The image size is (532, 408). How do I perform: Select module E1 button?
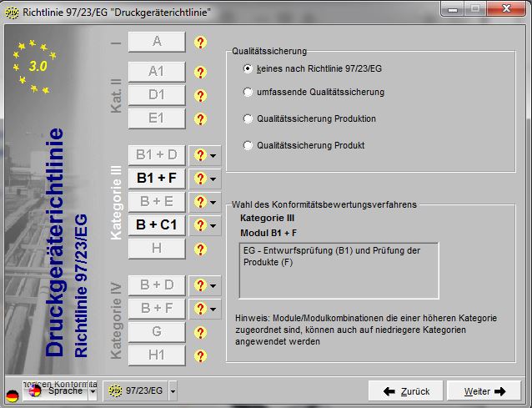tap(157, 118)
